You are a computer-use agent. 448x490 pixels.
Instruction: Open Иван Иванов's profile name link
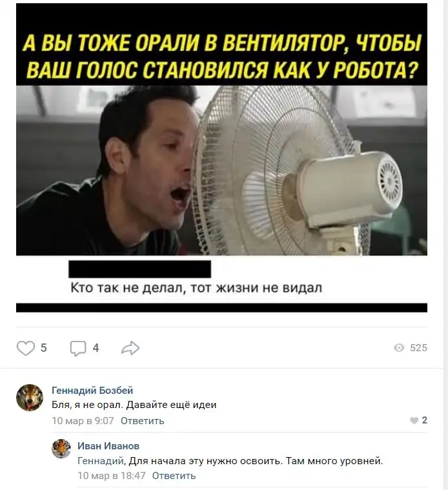tap(108, 446)
